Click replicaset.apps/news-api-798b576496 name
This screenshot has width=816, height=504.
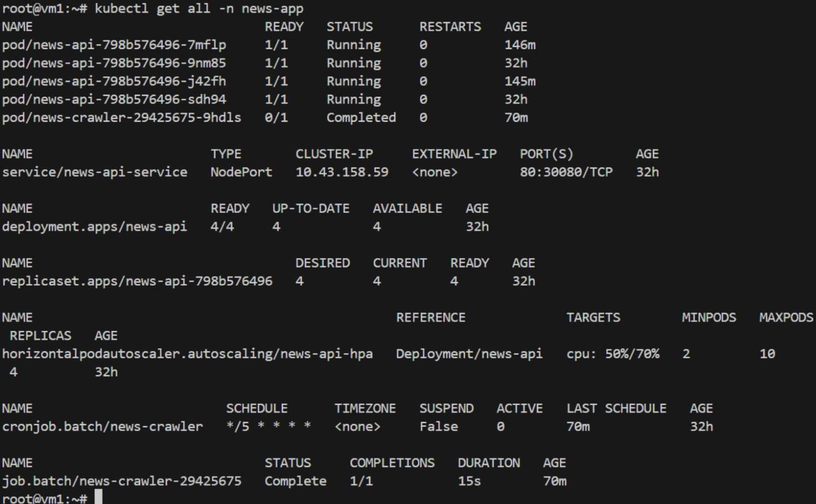(x=137, y=281)
